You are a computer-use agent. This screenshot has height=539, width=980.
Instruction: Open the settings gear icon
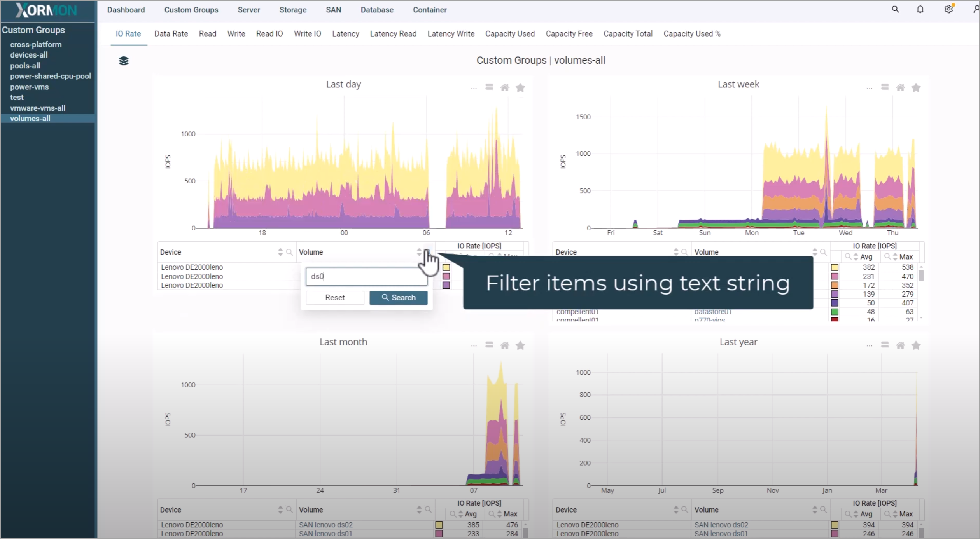[948, 9]
